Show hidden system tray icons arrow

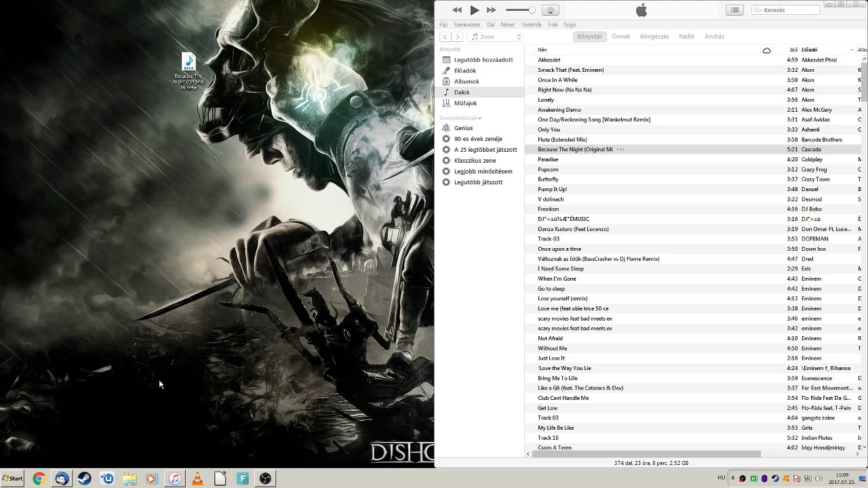732,479
